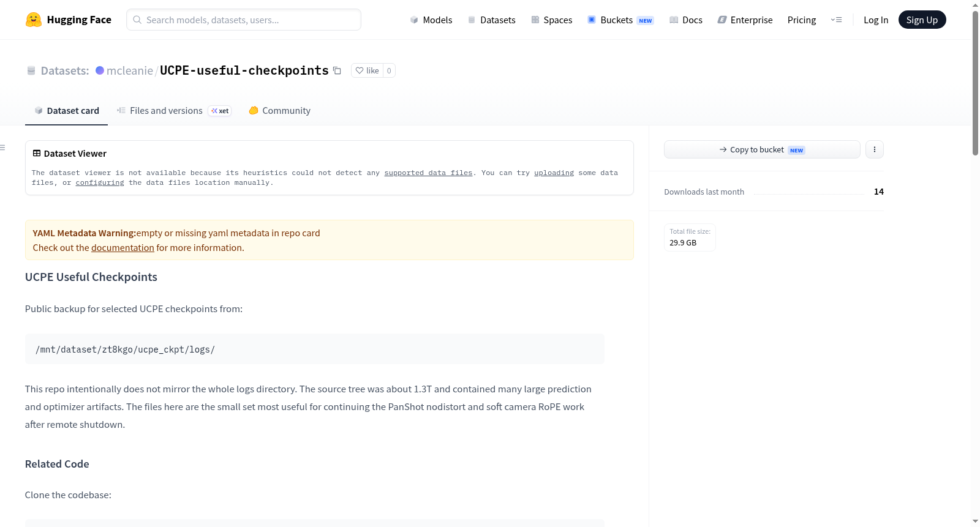This screenshot has height=527, width=980.
Task: Open the three-dot options menu beside Copy to bucket
Action: (875, 149)
